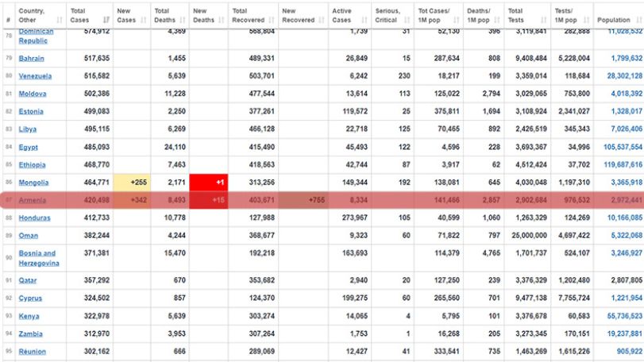Image resolution: width=644 pixels, height=362 pixels.
Task: Open Réunion's population link 905,922
Action: coord(629,352)
